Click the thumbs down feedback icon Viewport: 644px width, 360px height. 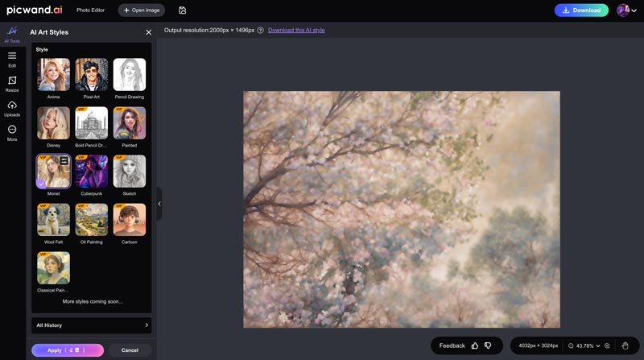click(x=488, y=346)
